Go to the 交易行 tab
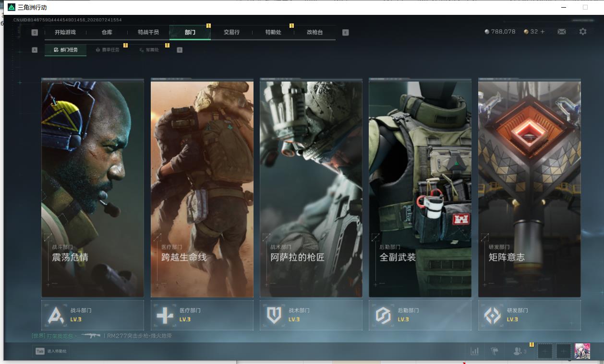The height and width of the screenshot is (364, 604). pyautogui.click(x=231, y=32)
